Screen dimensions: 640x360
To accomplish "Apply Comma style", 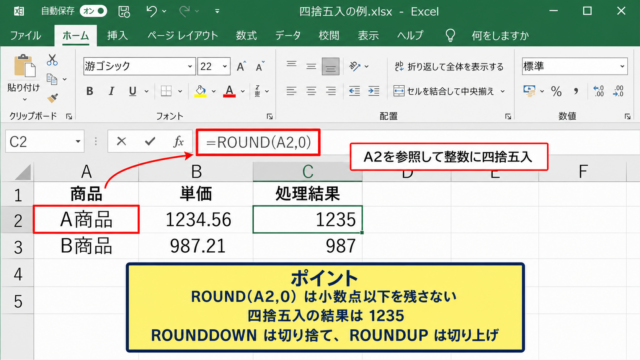I will pos(576,91).
